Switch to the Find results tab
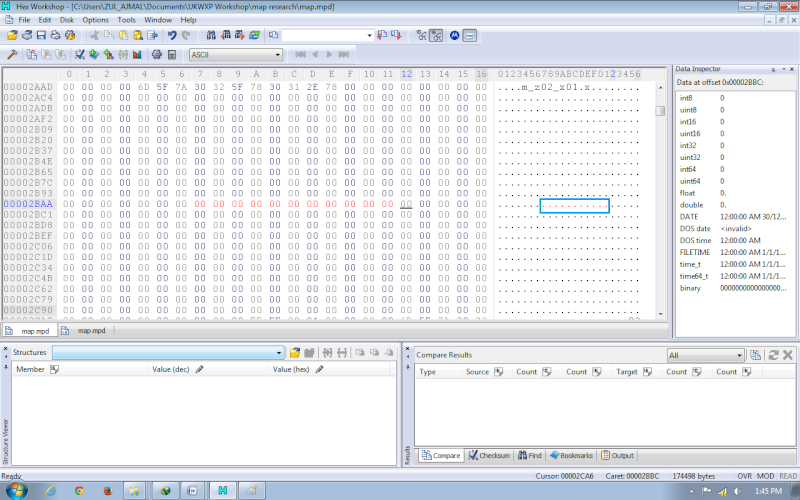Viewport: 800px width, 500px height. 530,456
